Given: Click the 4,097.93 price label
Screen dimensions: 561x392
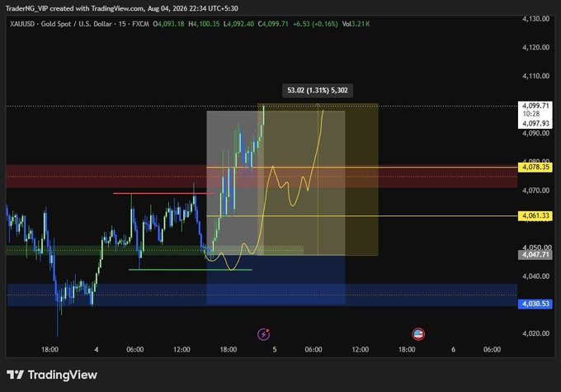Looking at the screenshot, I should coord(535,124).
